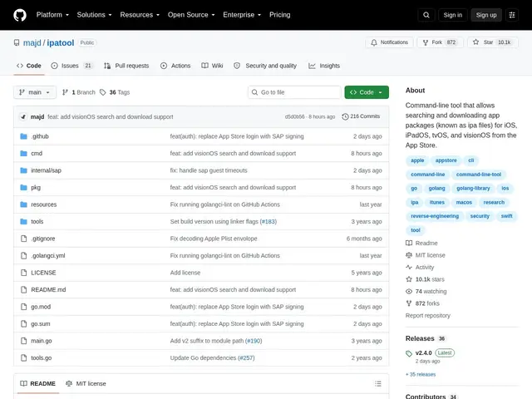Open the README outline list icon
This screenshot has height=399, width=532.
point(378,384)
